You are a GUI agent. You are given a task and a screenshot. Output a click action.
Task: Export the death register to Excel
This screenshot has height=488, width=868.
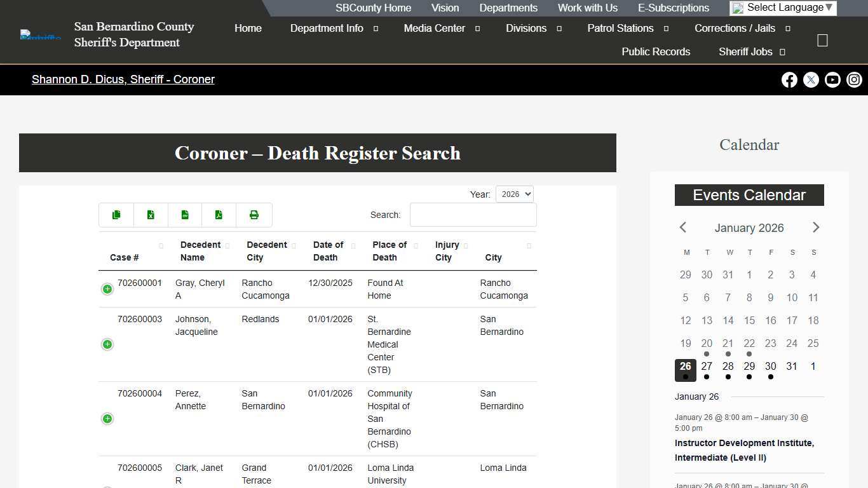[x=151, y=215]
